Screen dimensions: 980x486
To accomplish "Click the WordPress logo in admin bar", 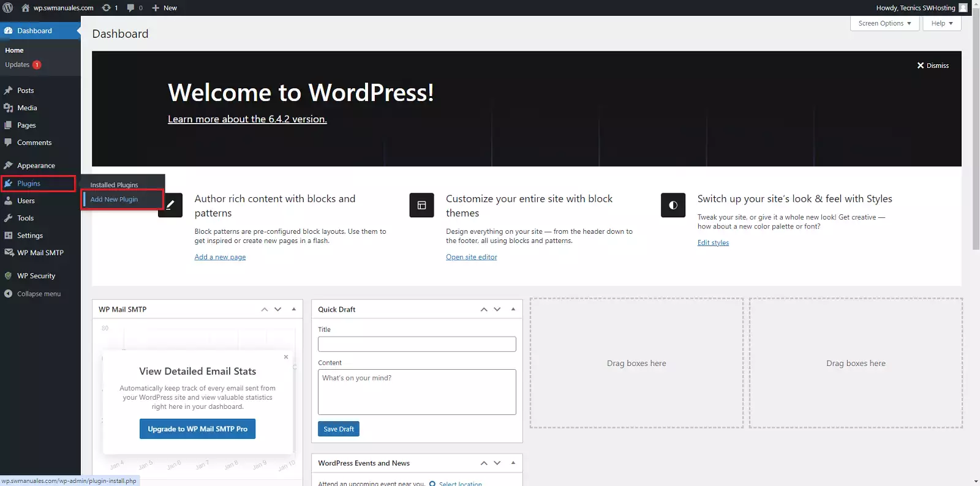I will [8, 8].
